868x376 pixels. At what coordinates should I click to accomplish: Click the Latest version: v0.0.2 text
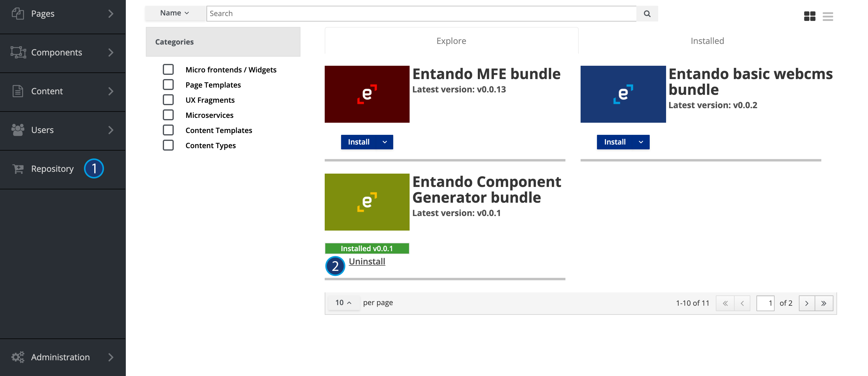(x=713, y=105)
